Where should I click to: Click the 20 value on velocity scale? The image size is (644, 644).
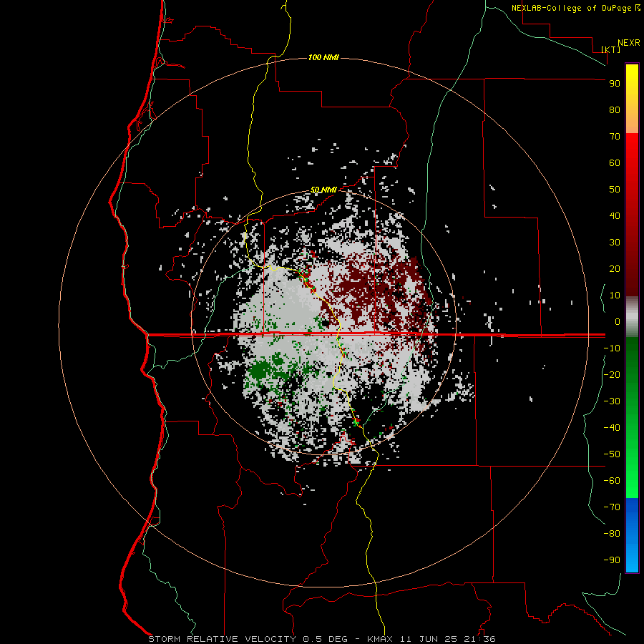pyautogui.click(x=615, y=269)
